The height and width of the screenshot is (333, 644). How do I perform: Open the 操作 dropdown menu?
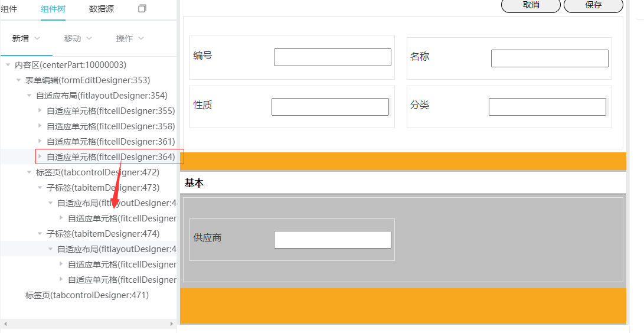130,38
